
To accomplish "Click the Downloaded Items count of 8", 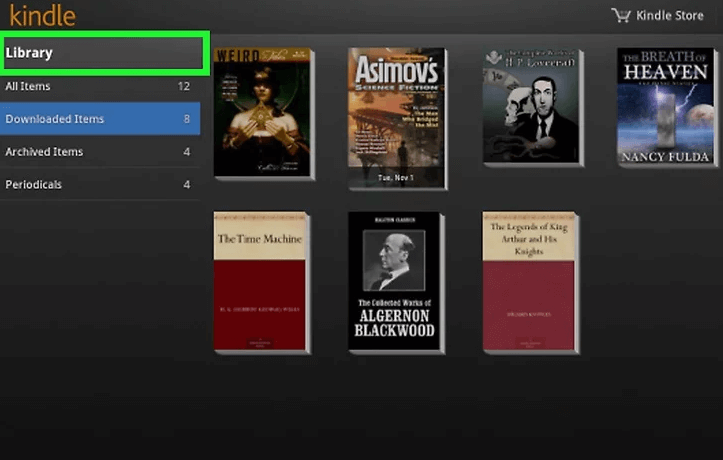I will 186,119.
